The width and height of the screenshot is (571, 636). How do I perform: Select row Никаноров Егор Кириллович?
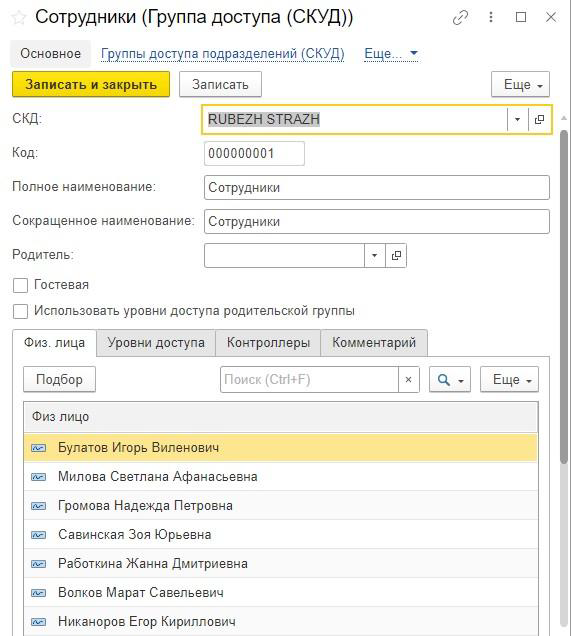click(281, 621)
